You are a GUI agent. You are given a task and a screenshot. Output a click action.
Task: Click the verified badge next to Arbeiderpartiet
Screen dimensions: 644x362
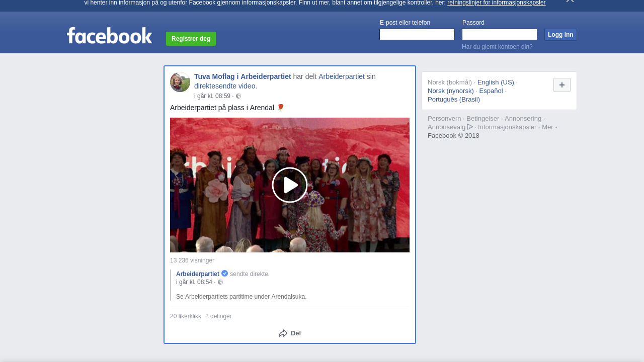pos(225,274)
